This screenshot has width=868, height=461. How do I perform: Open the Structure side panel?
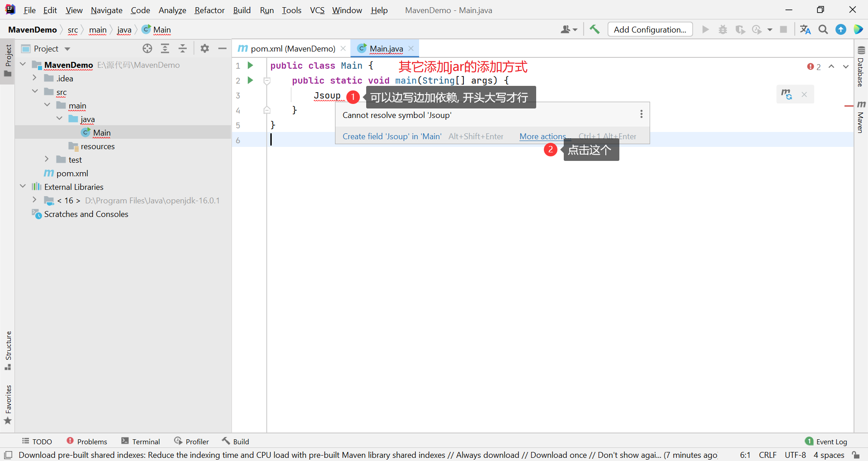pos(8,351)
